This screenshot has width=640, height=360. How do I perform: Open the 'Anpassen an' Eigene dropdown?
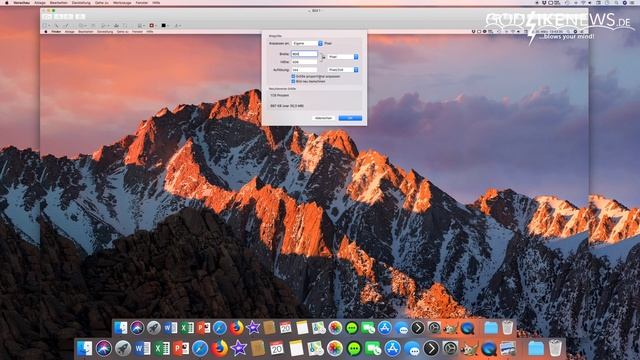click(307, 43)
